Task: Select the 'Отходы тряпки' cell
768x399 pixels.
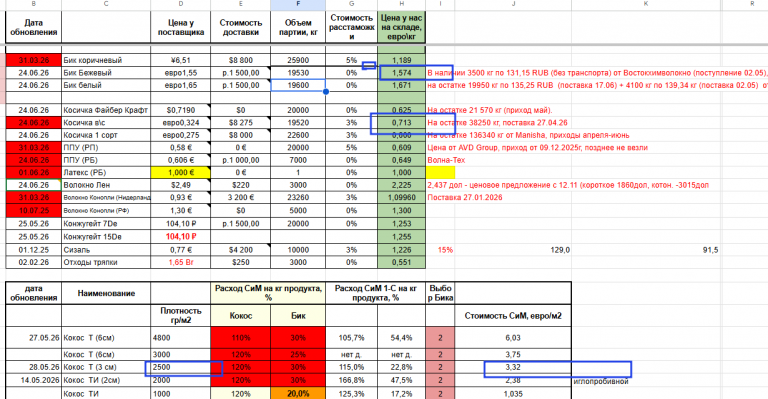Action: click(x=106, y=262)
